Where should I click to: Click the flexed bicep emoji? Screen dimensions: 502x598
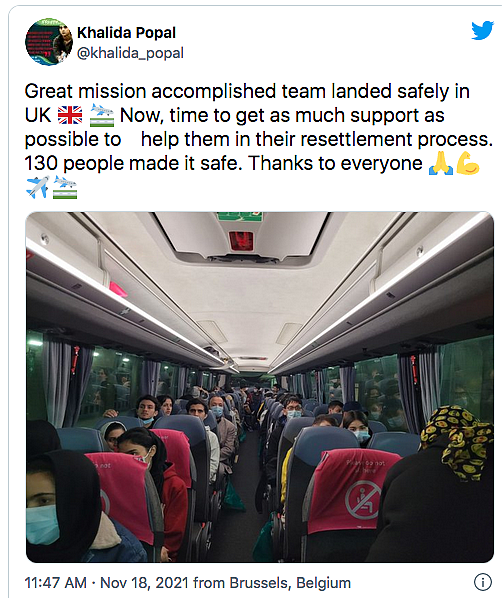tap(468, 163)
